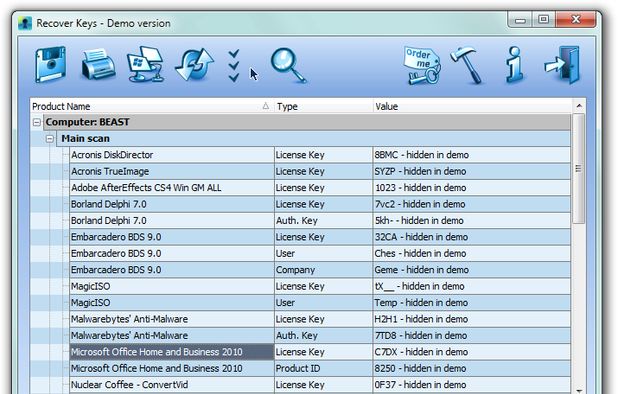This screenshot has height=394, width=618.
Task: Collapse the Computer: BEAST node
Action: coord(37,123)
